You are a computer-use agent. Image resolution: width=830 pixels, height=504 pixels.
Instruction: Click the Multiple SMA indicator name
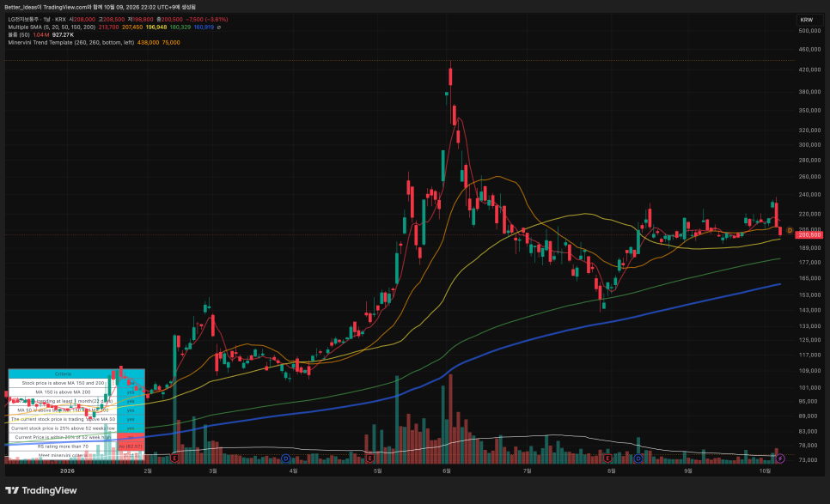pos(52,27)
